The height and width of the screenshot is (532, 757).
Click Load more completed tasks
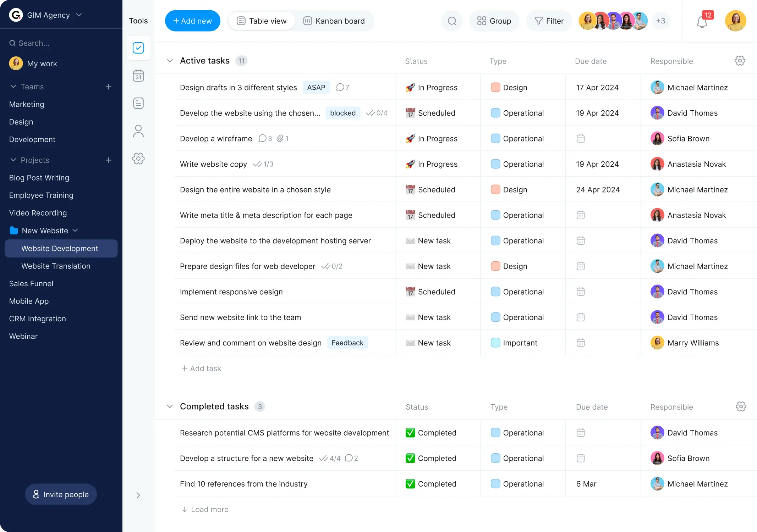(205, 510)
